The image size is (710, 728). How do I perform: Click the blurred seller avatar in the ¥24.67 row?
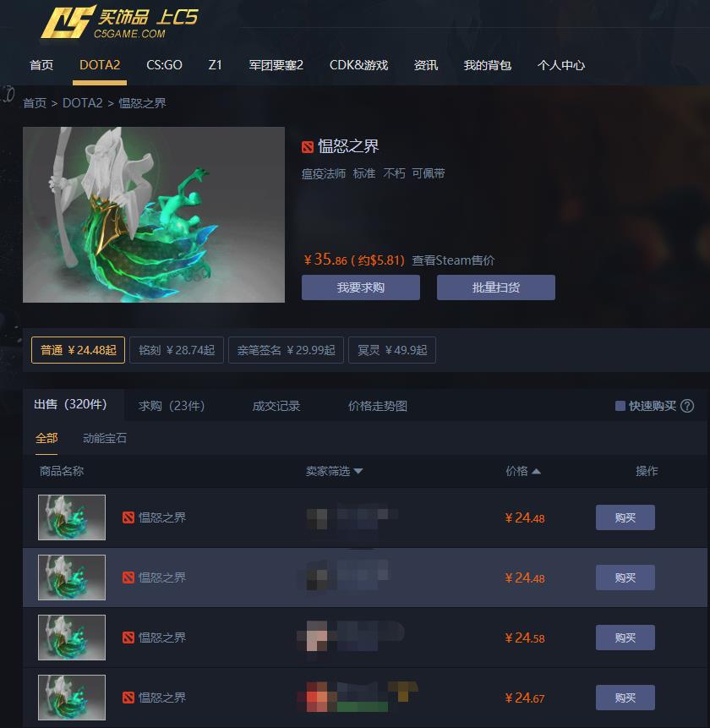click(316, 697)
